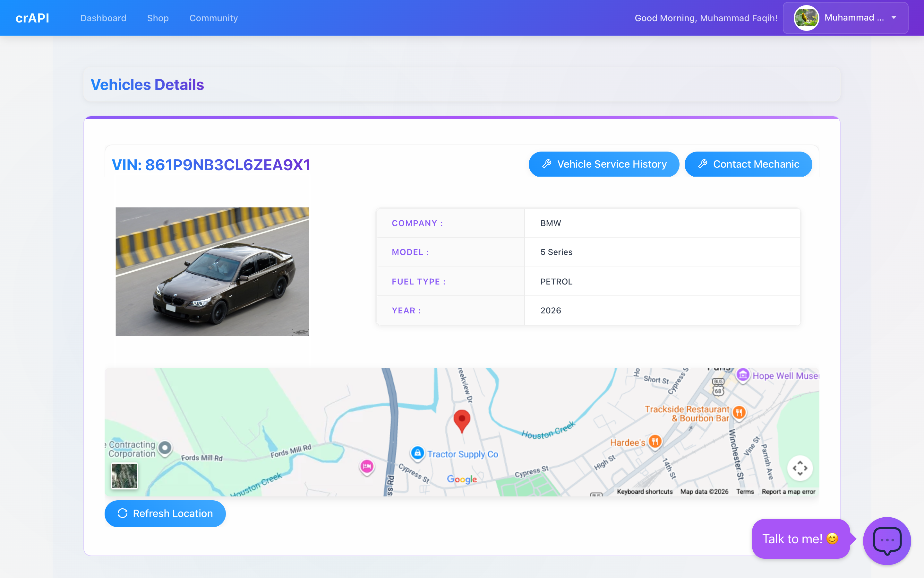
Task: Click the Talk to me! bubble
Action: click(801, 539)
